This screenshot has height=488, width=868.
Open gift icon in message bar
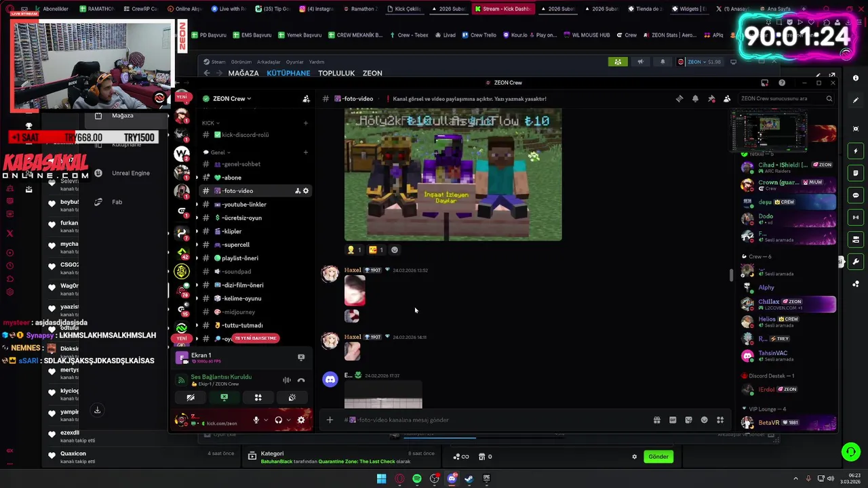point(656,420)
